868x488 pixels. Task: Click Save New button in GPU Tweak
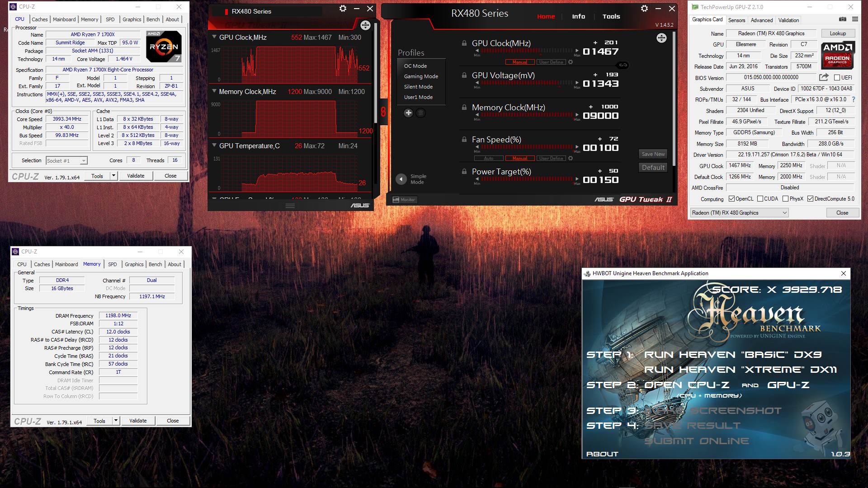[x=653, y=154]
